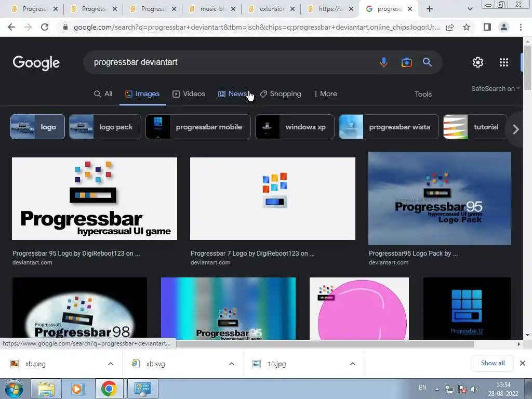Click the share page icon in address bar

tap(450, 27)
